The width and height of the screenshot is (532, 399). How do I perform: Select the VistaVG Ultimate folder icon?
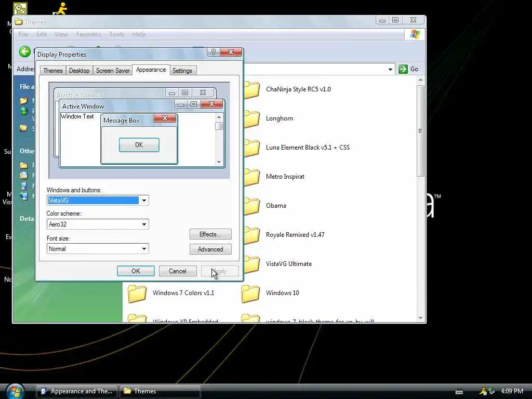click(x=252, y=264)
